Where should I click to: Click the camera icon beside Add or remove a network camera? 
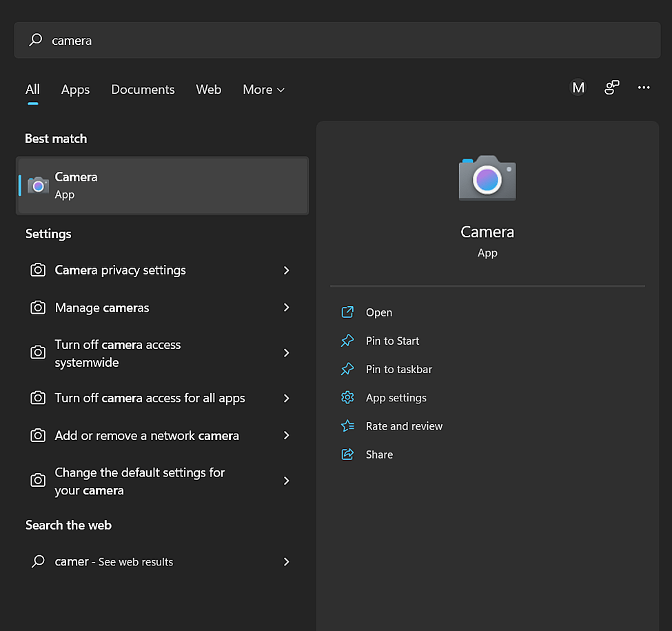coord(38,435)
